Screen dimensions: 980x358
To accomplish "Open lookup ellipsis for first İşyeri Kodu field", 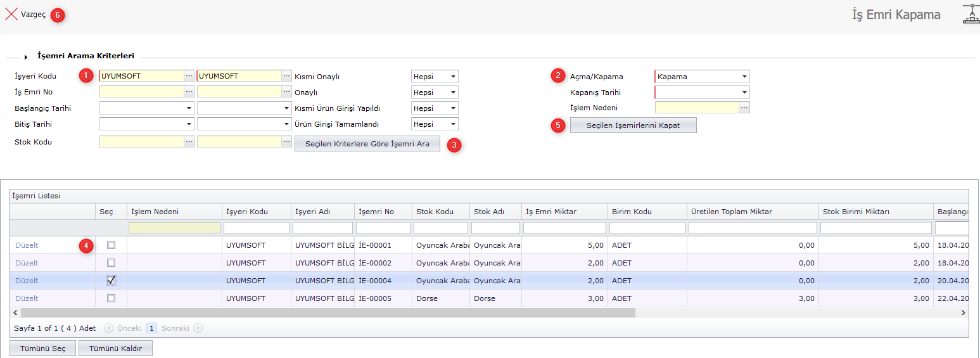I will coord(189,76).
